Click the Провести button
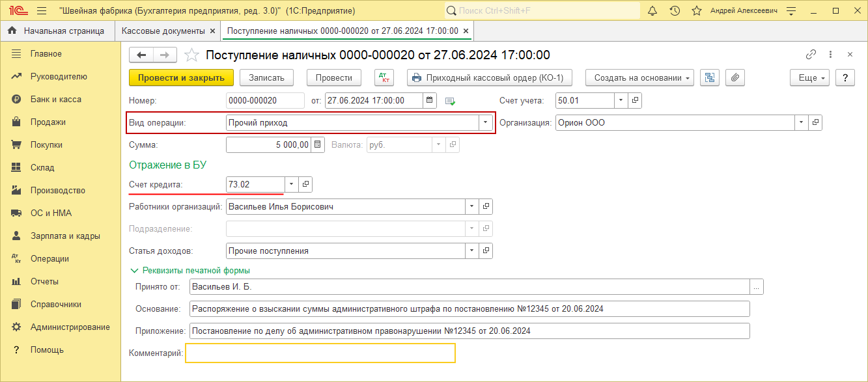Image resolution: width=868 pixels, height=382 pixels. [x=334, y=77]
